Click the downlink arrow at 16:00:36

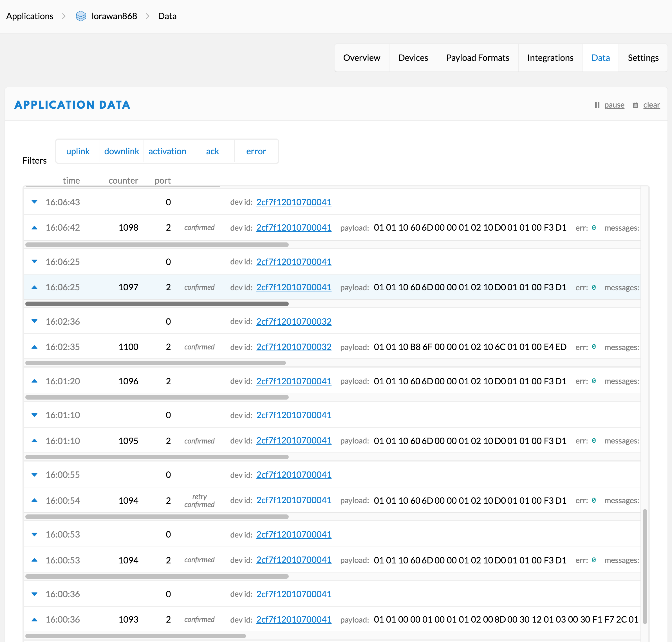point(34,594)
